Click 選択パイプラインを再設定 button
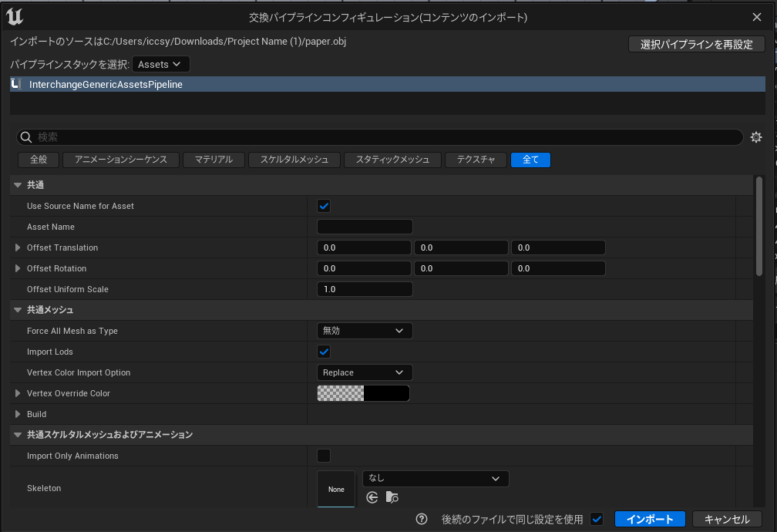The image size is (777, 532). 696,44
